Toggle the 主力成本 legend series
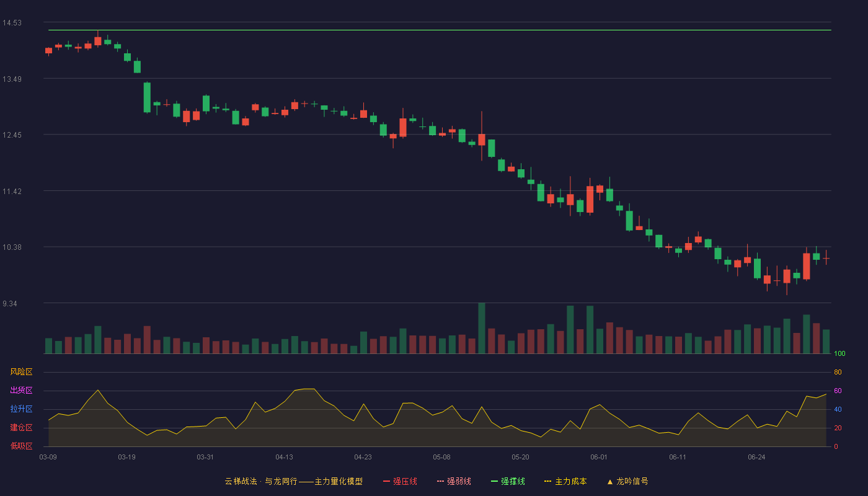Viewport: 868px width, 496px height. point(565,481)
